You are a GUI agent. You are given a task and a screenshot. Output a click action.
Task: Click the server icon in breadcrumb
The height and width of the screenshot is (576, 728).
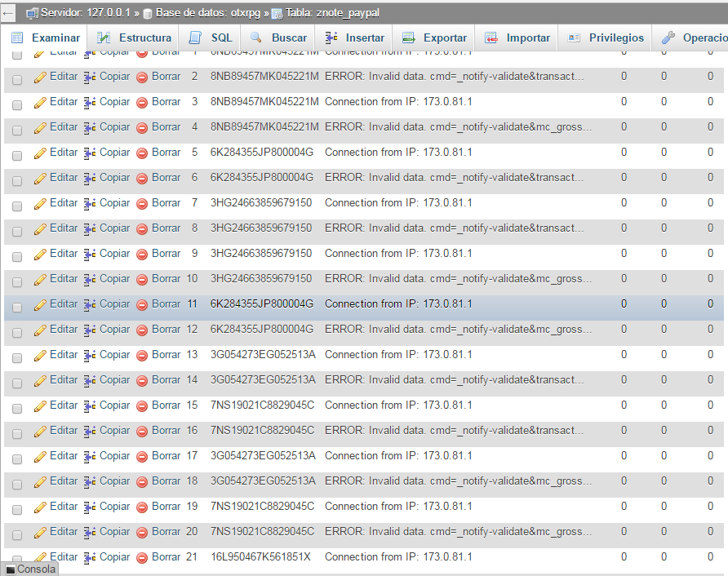click(x=32, y=14)
